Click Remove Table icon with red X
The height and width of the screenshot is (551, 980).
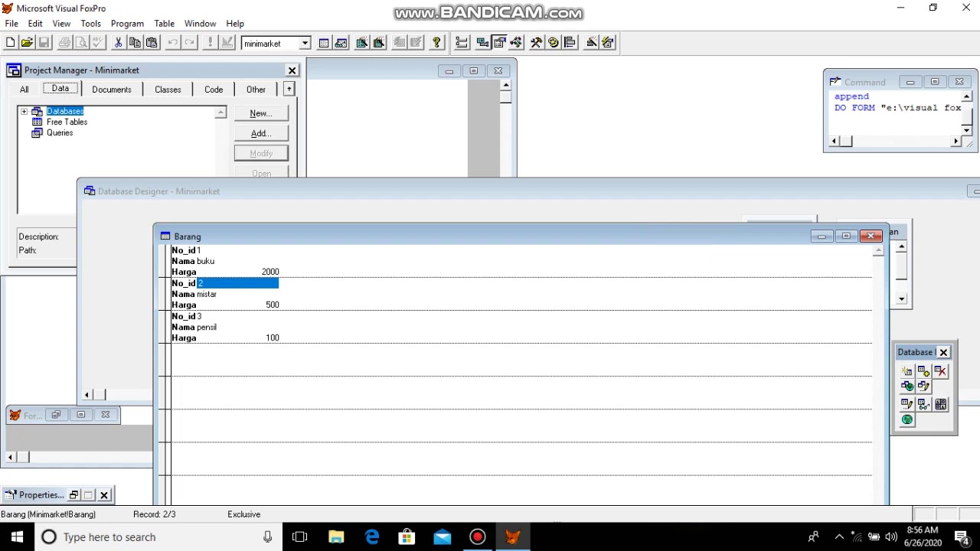[941, 371]
